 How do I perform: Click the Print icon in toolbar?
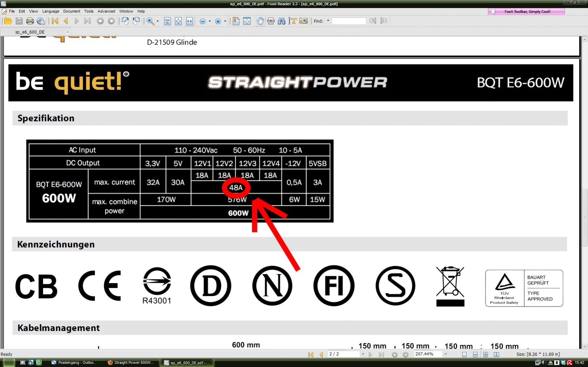(30, 21)
